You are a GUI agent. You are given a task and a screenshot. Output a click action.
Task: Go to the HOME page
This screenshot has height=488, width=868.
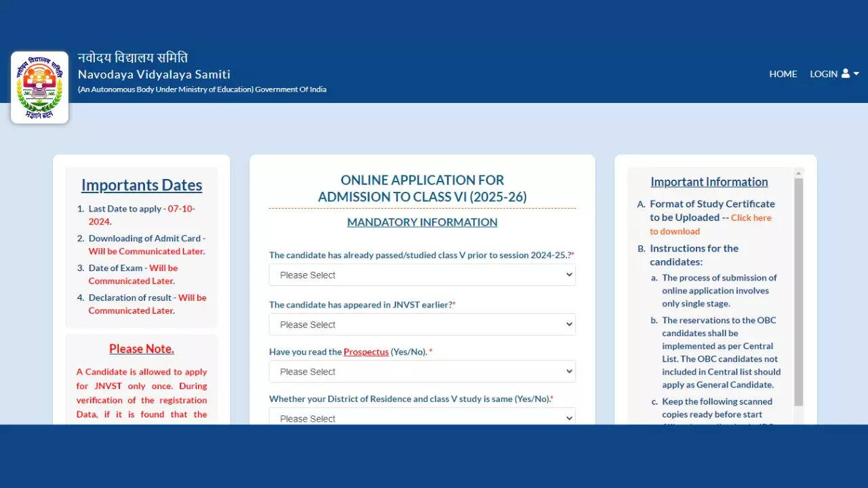coord(783,74)
